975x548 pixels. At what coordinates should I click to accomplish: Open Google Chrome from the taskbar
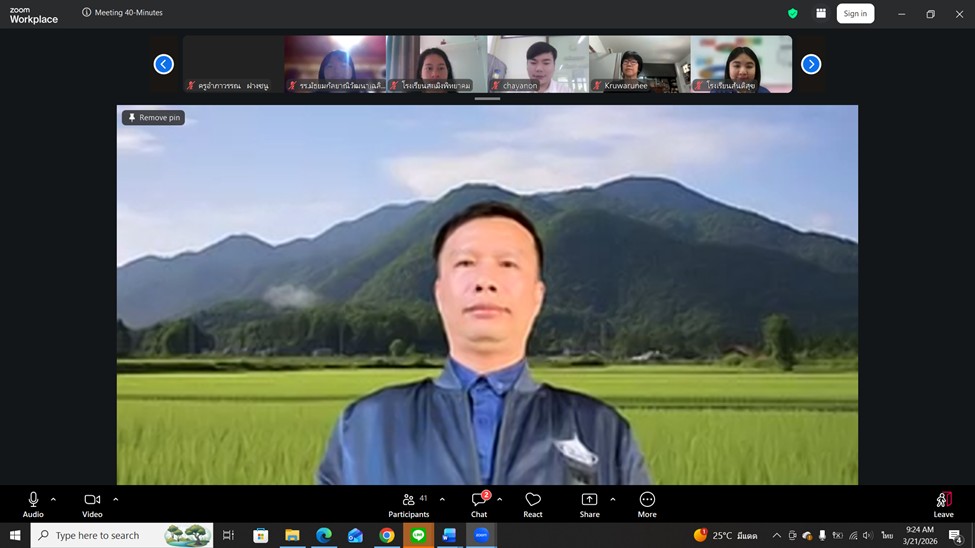coord(386,536)
